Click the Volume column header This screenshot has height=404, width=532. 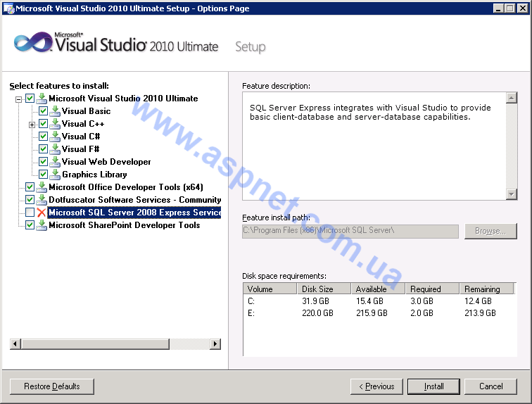click(x=270, y=289)
